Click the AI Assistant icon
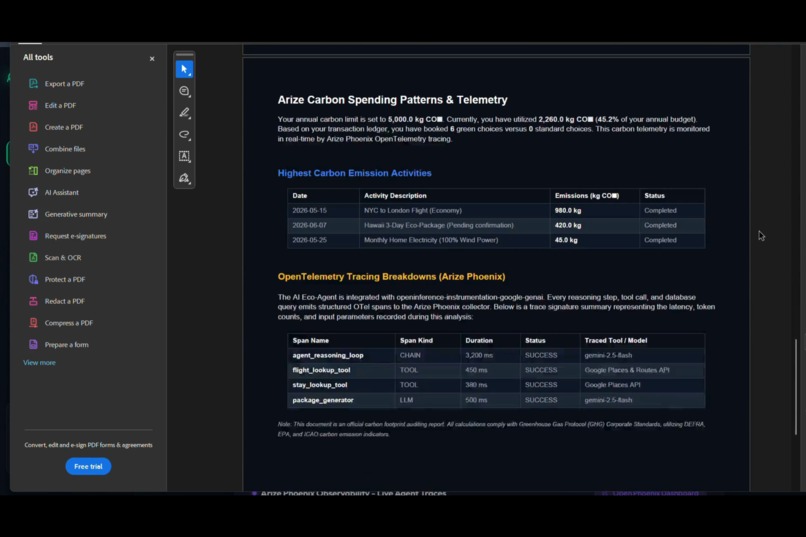Viewport: 806px width, 537px height. pos(33,192)
